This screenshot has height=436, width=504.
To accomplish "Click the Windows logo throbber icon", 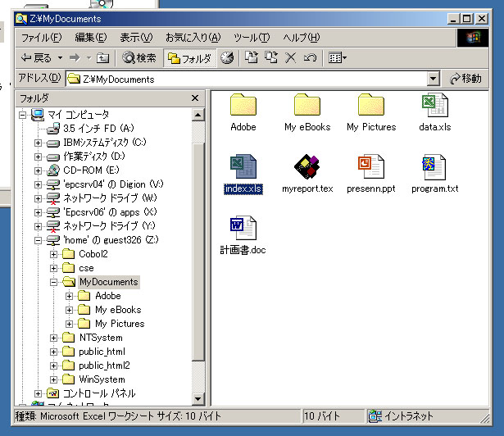I will click(473, 38).
